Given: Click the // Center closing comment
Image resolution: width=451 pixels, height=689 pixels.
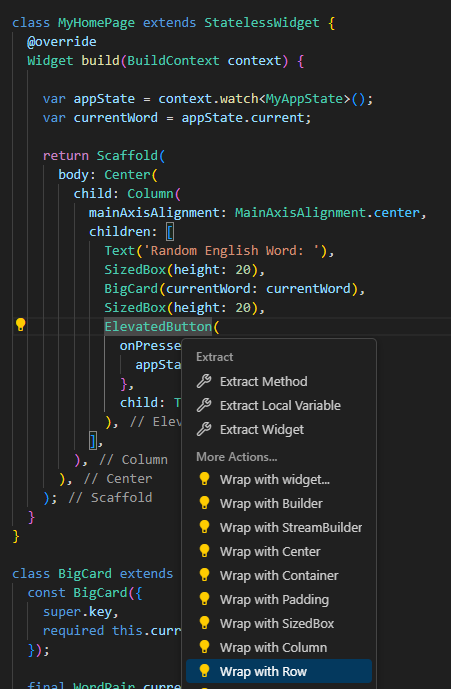Looking at the screenshot, I should click(118, 479).
